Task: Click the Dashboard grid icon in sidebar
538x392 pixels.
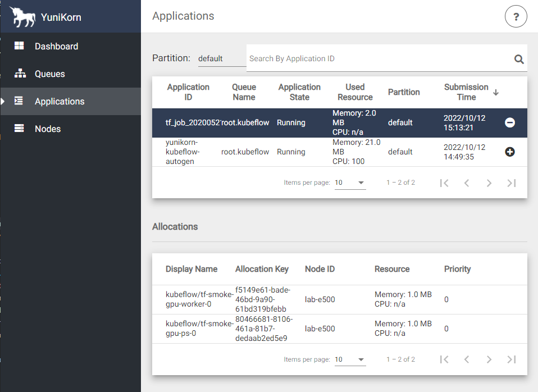Action: [x=20, y=46]
